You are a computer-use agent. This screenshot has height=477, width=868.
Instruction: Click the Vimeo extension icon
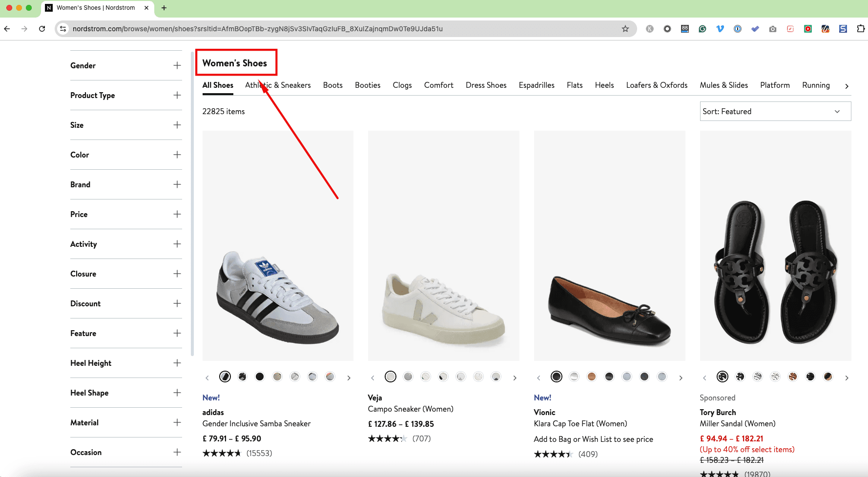(720, 29)
